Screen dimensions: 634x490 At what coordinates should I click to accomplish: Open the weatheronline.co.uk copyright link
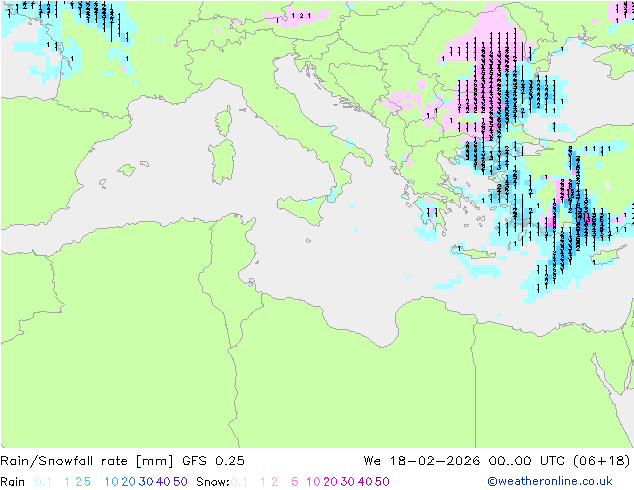click(550, 481)
